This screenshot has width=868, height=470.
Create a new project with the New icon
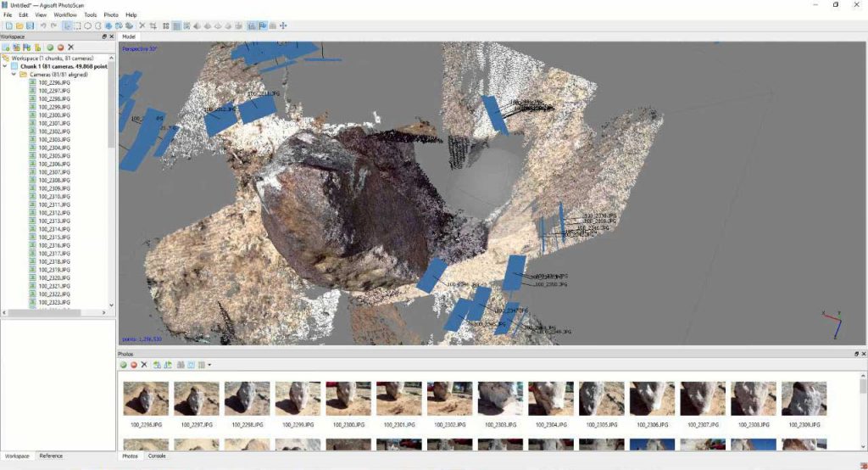[8, 25]
